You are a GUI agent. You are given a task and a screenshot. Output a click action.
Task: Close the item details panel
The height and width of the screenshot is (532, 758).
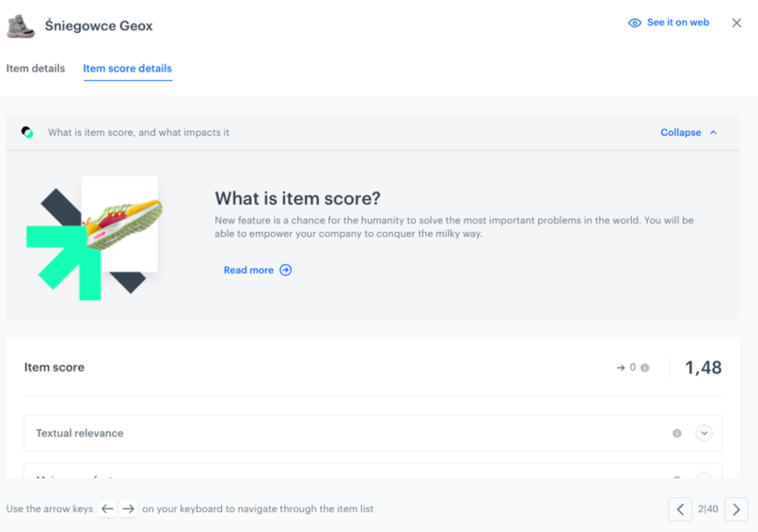coord(736,23)
